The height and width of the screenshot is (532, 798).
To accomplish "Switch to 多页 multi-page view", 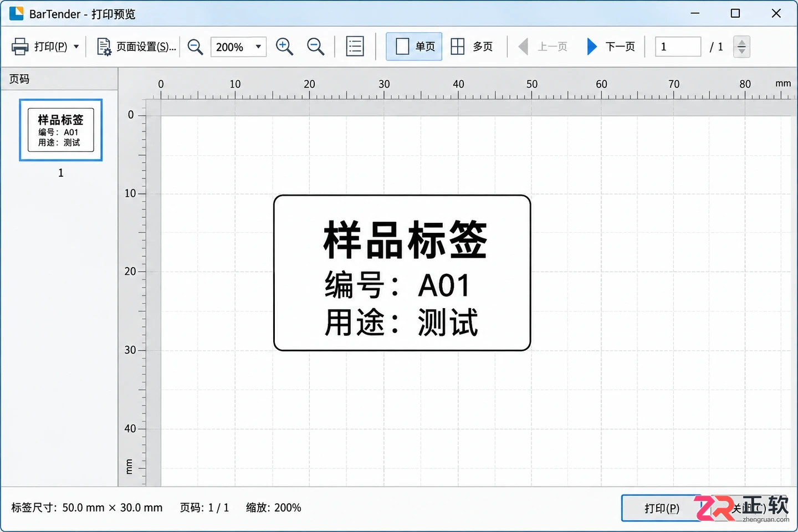I will click(x=472, y=47).
